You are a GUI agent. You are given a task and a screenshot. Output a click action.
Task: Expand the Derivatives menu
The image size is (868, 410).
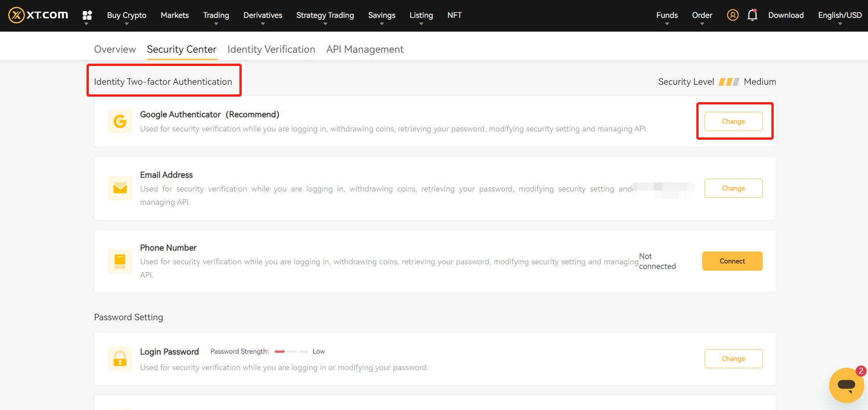(x=263, y=16)
